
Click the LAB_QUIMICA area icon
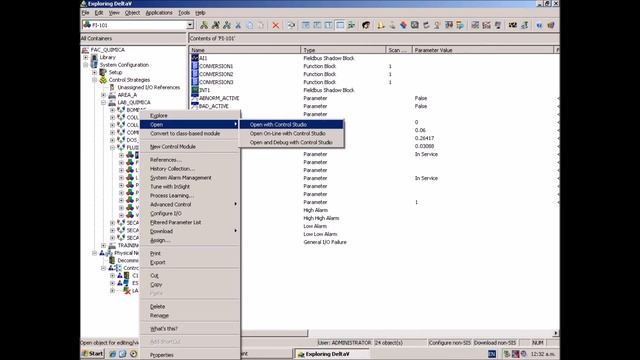click(x=112, y=102)
